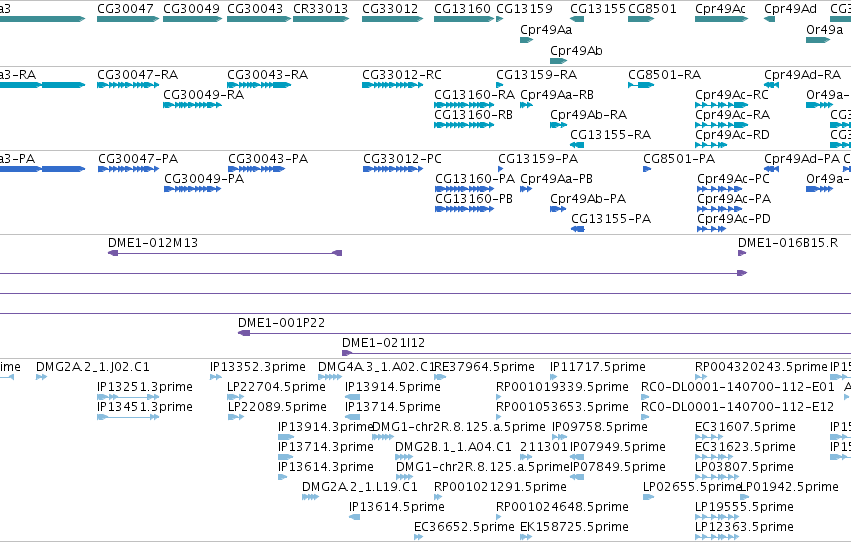Select transcript Cpr49Aa-RB
Screen dimensions: 851x542
tap(526, 105)
